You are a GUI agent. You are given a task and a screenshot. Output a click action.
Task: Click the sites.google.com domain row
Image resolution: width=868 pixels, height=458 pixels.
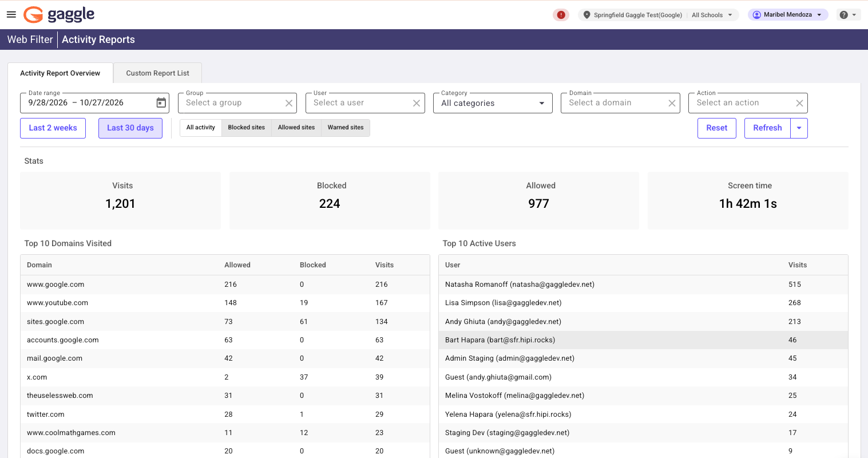point(225,322)
